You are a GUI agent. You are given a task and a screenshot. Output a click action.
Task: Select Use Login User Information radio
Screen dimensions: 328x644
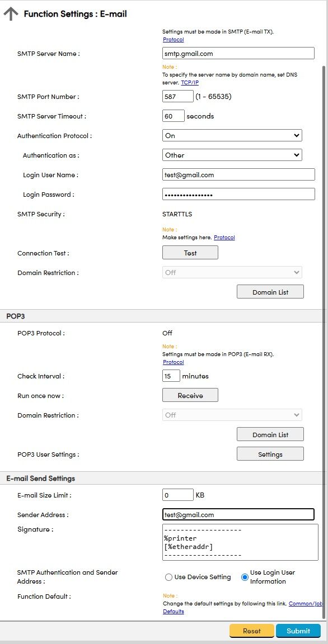pyautogui.click(x=245, y=577)
